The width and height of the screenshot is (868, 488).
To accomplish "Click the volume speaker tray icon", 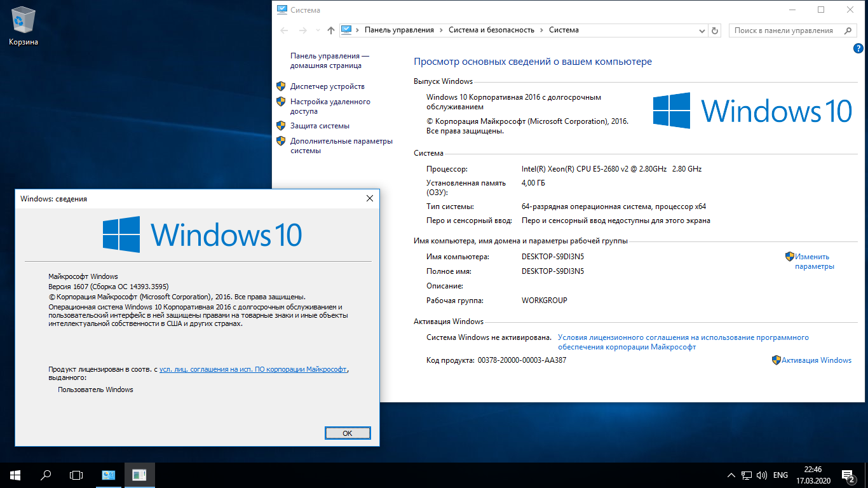I will [x=761, y=475].
